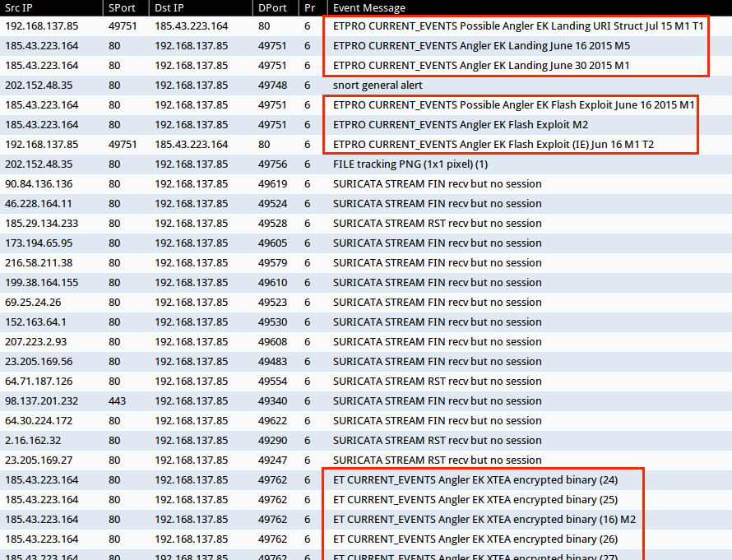Click source IP 64.30.224.172
The width and height of the screenshot is (732, 560).
(x=39, y=420)
